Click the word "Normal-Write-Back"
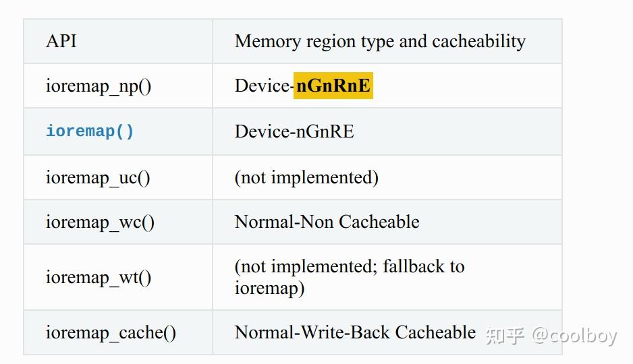The width and height of the screenshot is (633, 364). click(x=312, y=332)
